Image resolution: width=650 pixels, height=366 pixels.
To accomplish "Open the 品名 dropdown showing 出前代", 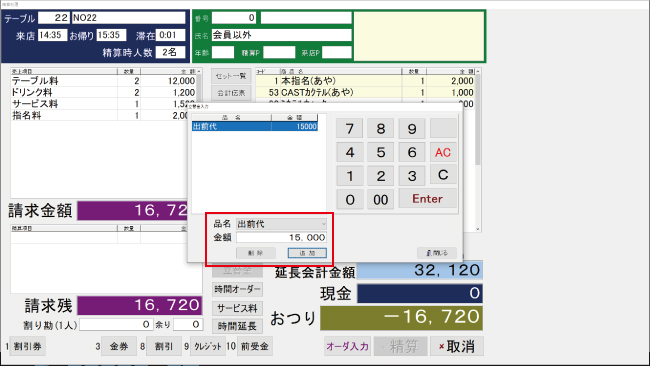I will click(281, 224).
